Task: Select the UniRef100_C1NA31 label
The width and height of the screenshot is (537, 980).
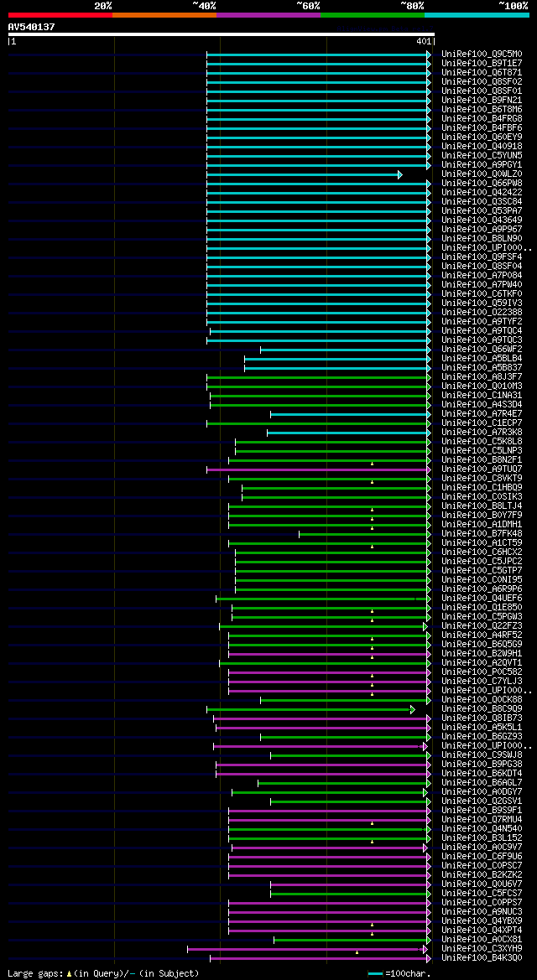Action: 482,396
